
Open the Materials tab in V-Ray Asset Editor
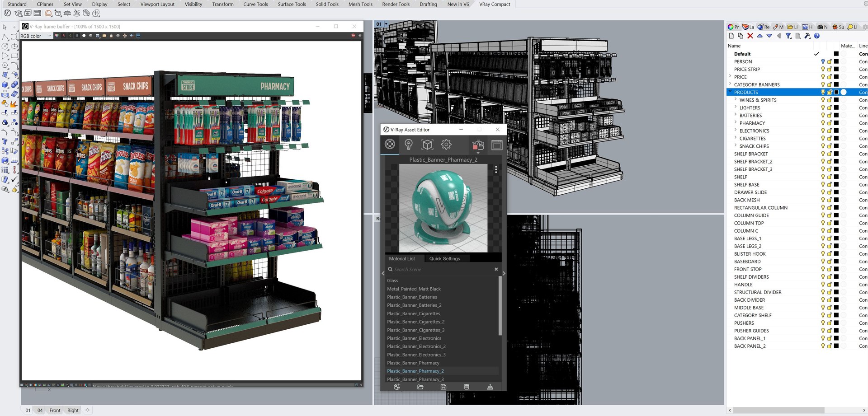[390, 144]
